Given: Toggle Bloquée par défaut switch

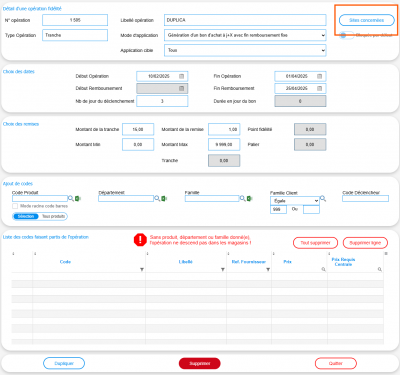Looking at the screenshot, I should click(x=346, y=35).
